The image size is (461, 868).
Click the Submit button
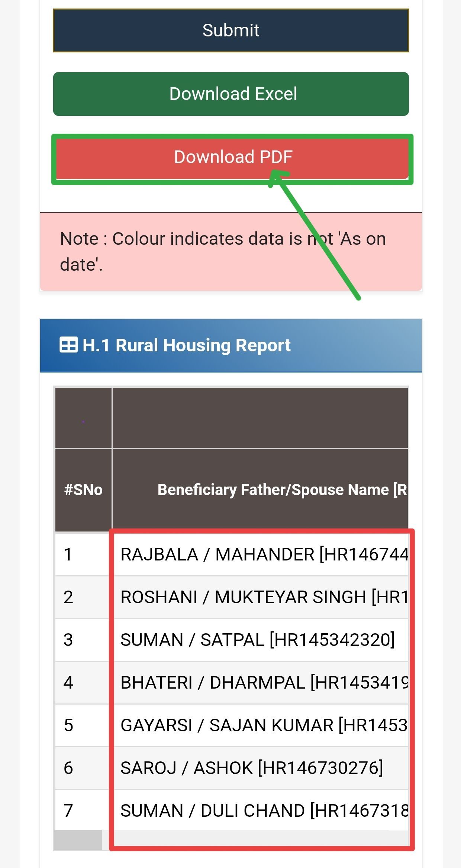pos(231,30)
